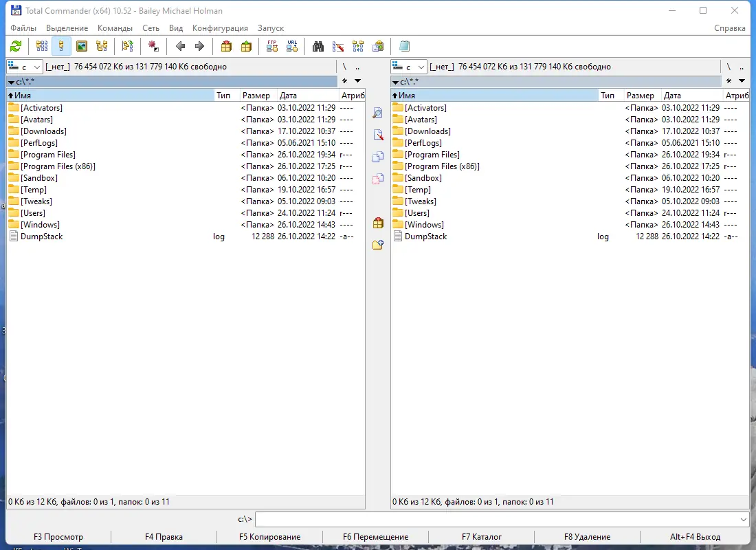Click the vertical bar edit file icon
This screenshot has height=550, width=756.
click(x=378, y=135)
